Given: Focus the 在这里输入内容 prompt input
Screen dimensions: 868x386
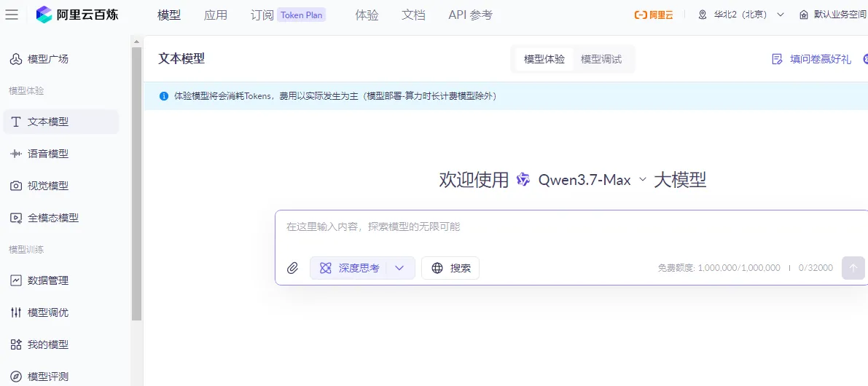Looking at the screenshot, I should [x=571, y=227].
